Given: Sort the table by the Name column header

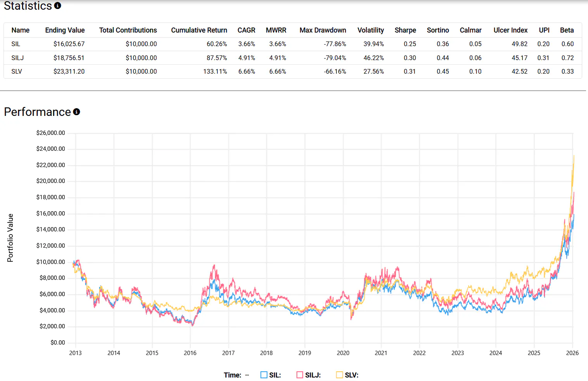Looking at the screenshot, I should click(21, 30).
